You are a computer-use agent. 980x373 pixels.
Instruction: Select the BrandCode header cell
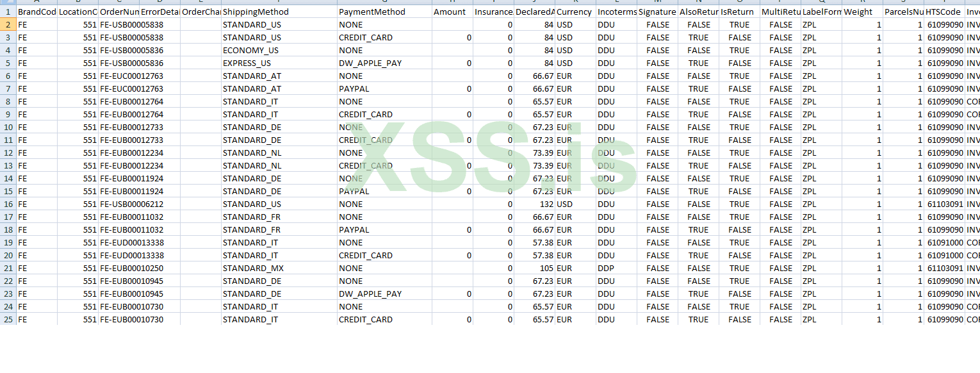pos(37,12)
